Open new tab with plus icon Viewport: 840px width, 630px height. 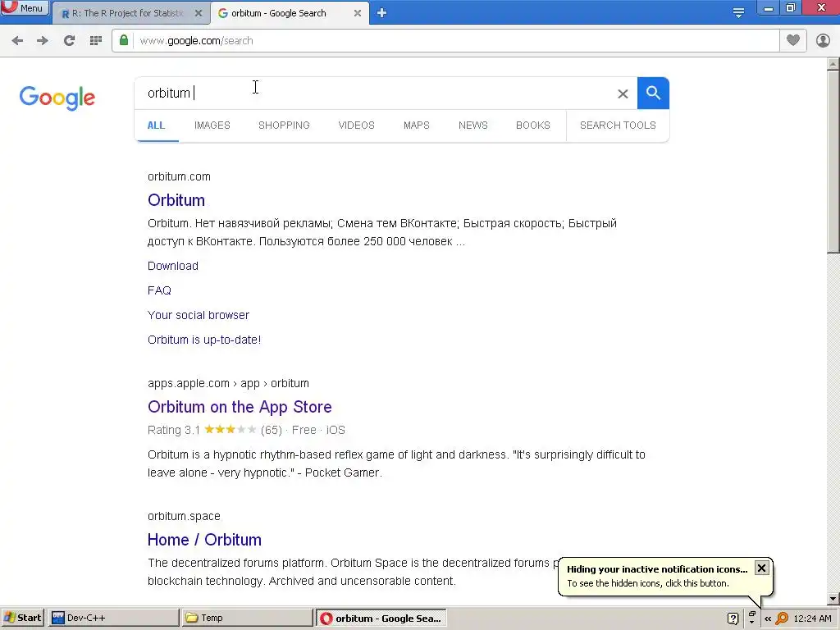pyautogui.click(x=381, y=13)
